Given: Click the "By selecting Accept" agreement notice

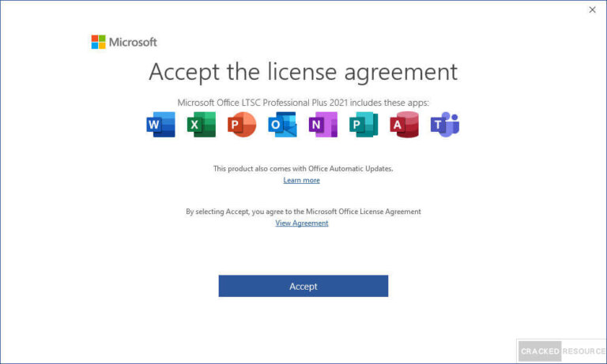Looking at the screenshot, I should tap(303, 212).
